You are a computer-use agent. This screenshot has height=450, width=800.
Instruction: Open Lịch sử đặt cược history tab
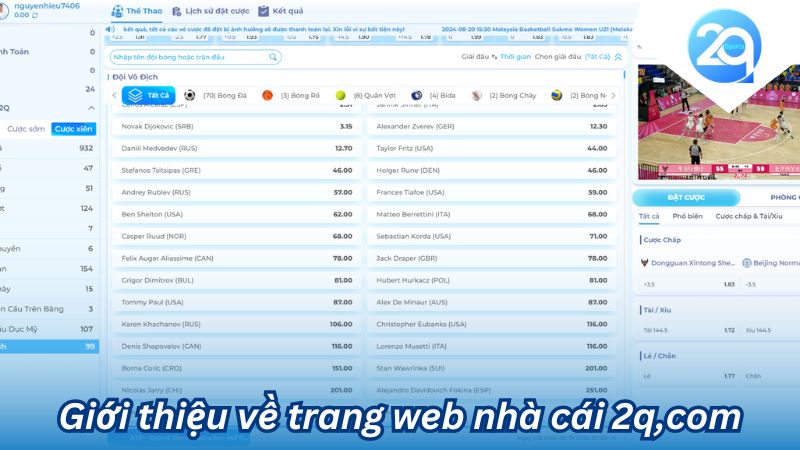click(x=211, y=11)
